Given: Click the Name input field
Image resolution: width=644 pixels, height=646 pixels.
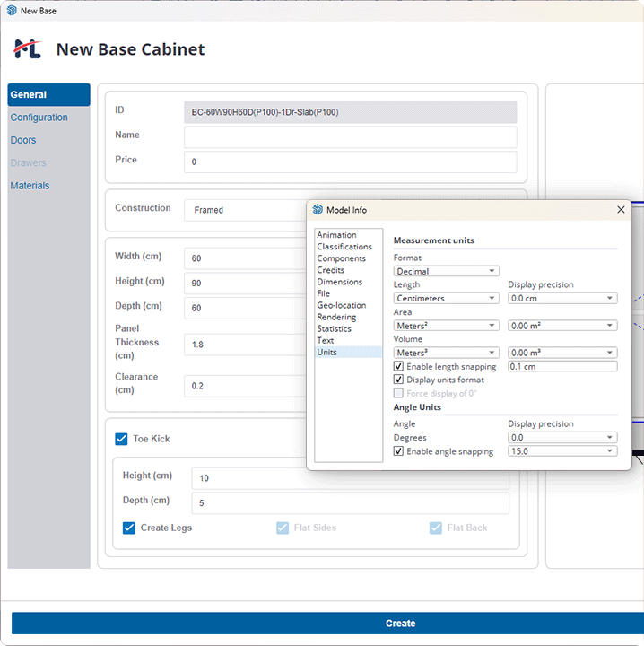Looking at the screenshot, I should pos(350,136).
